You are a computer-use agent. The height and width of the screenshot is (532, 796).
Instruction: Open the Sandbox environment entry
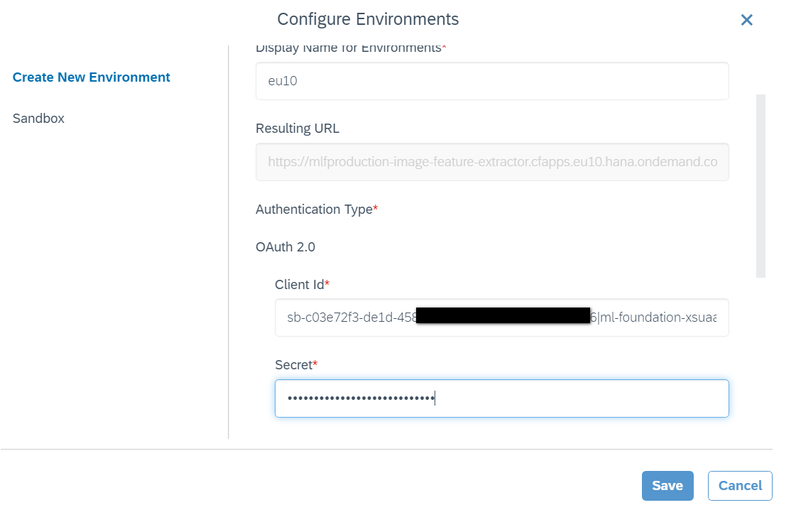(39, 119)
